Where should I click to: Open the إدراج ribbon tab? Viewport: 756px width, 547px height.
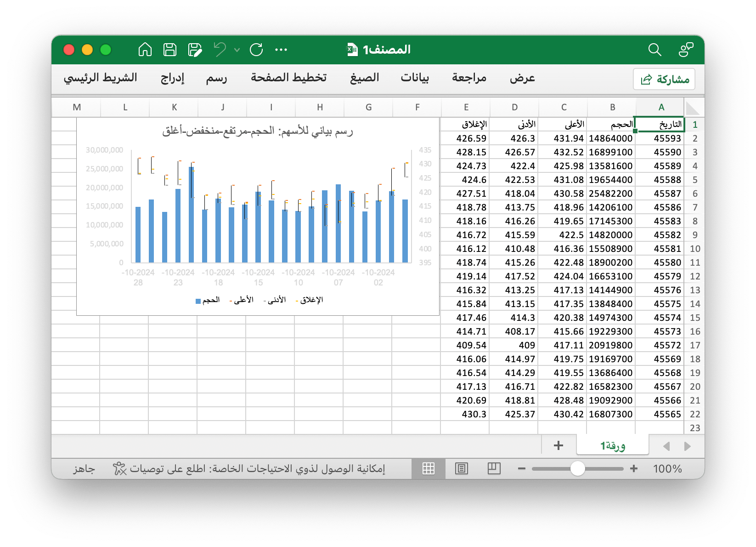173,78
